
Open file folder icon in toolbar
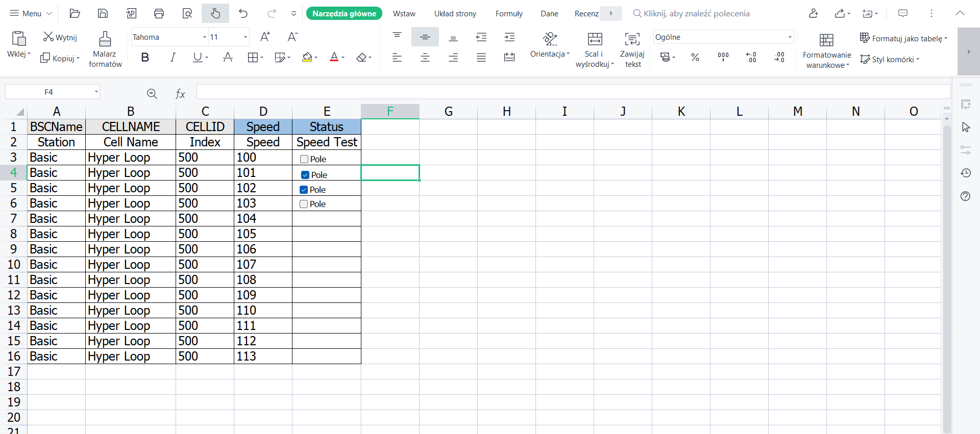[75, 14]
